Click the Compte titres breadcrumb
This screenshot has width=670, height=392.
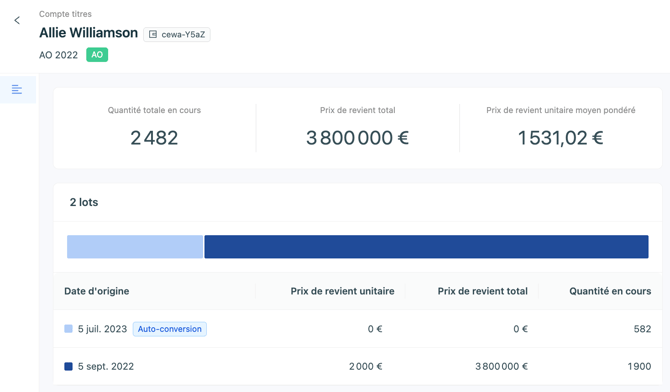(x=65, y=14)
